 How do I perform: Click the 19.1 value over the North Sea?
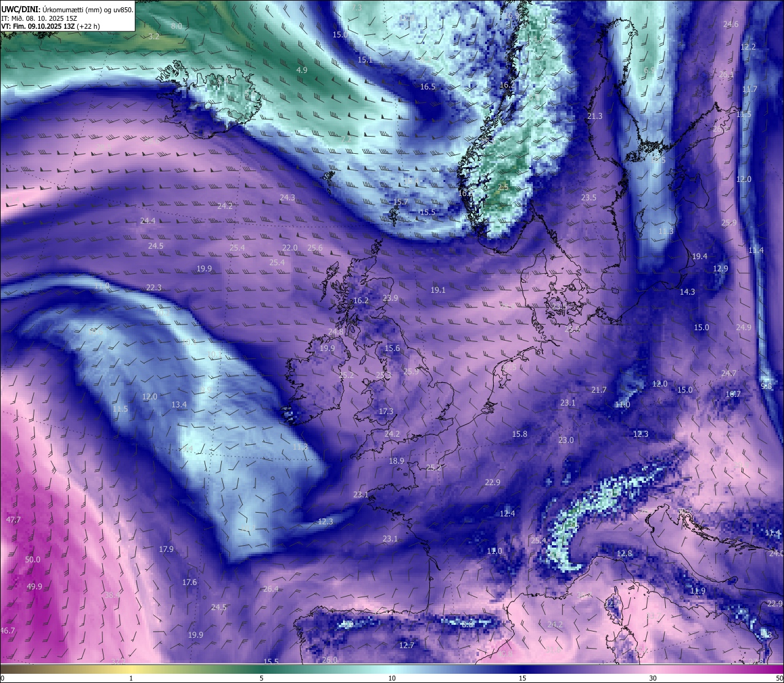tap(438, 290)
